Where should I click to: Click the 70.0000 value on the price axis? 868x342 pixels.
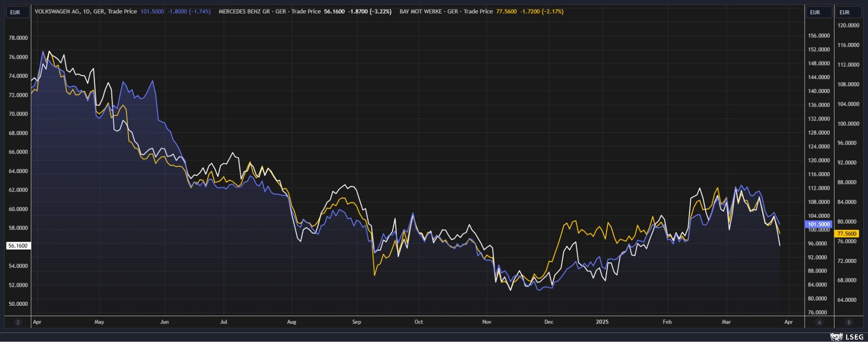tap(18, 114)
